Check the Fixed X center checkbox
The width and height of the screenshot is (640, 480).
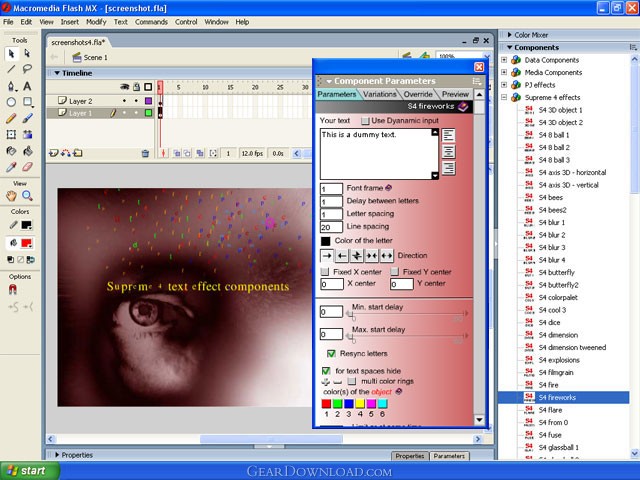[324, 272]
